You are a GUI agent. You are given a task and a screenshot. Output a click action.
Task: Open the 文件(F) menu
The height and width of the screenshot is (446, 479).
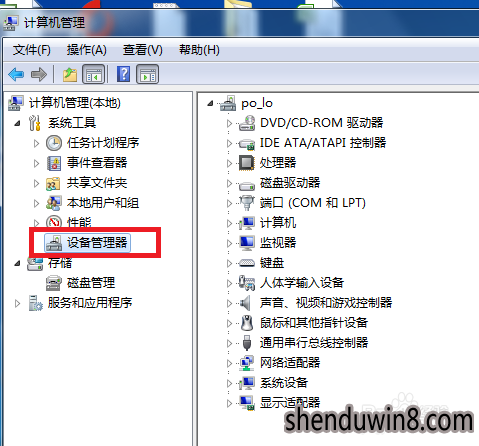32,50
